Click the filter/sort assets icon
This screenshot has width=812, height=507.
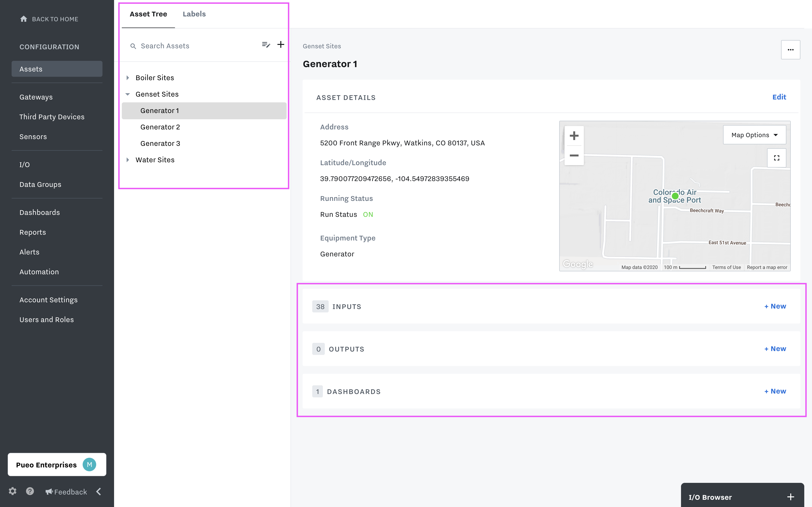pos(265,45)
